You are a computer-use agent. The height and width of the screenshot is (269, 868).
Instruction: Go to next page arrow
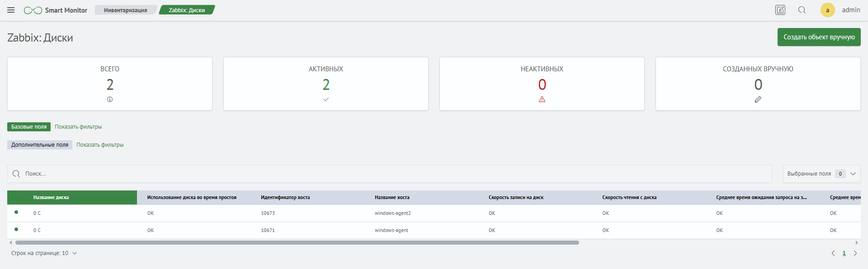point(855,253)
